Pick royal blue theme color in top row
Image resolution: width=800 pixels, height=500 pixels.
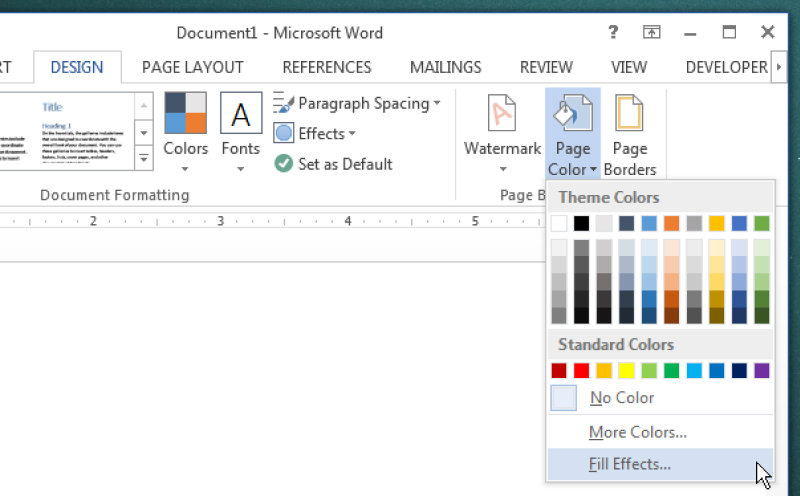(x=739, y=223)
